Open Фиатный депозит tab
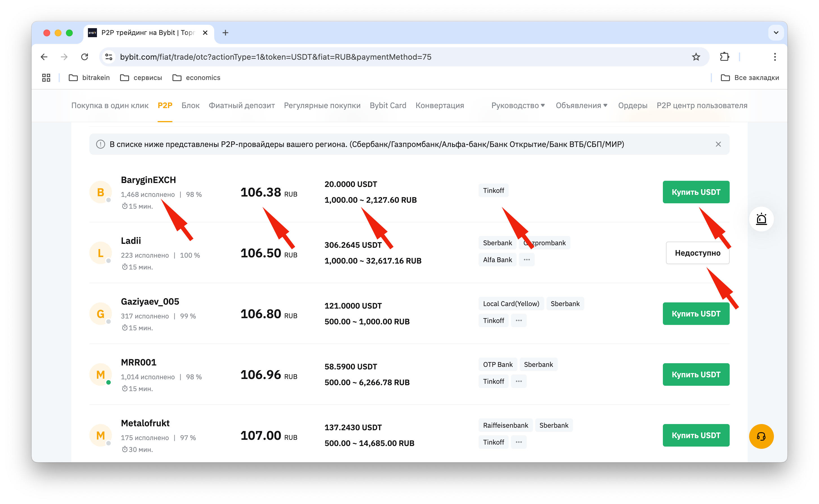 [242, 106]
